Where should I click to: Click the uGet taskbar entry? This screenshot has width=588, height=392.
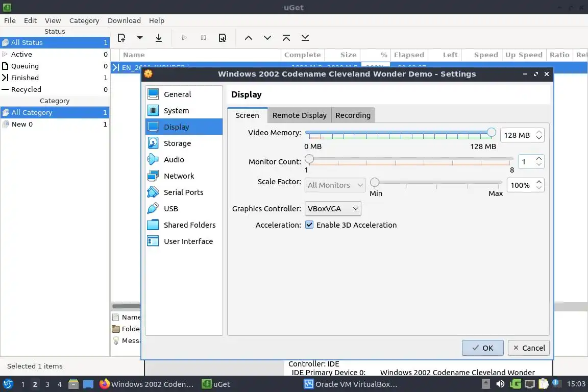point(216,384)
